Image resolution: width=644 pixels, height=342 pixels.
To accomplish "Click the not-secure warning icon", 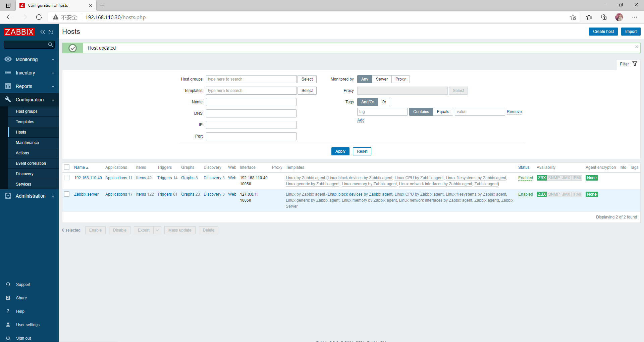I will [x=56, y=17].
